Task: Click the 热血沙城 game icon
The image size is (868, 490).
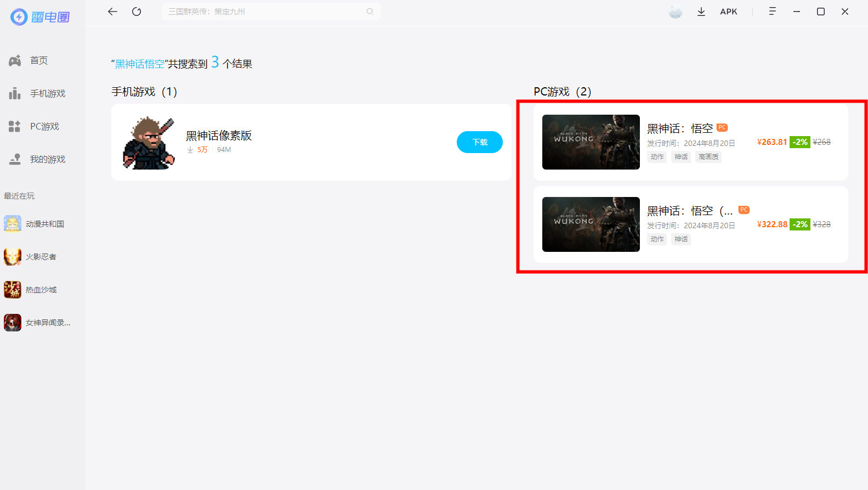Action: click(13, 290)
